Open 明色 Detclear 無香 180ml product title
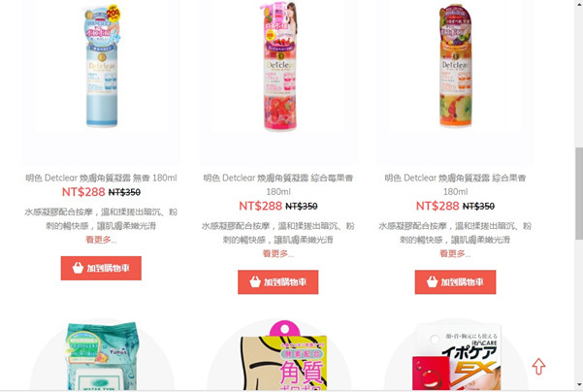The height and width of the screenshot is (392, 583). [101, 178]
